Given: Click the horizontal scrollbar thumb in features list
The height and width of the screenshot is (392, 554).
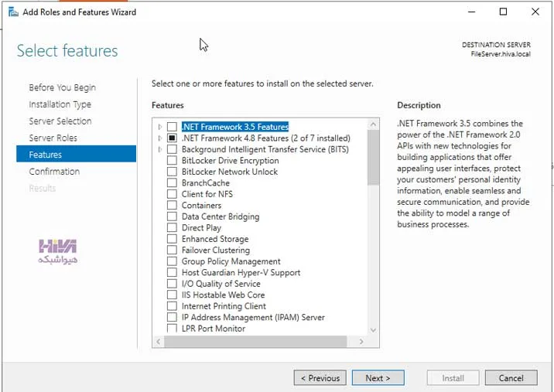Looking at the screenshot, I should [255, 342].
